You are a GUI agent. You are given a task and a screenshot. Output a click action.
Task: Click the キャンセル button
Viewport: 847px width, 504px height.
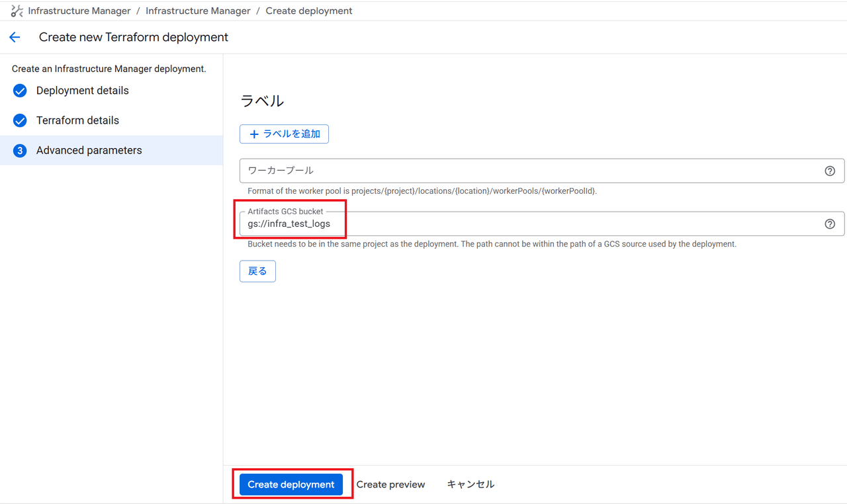click(470, 484)
